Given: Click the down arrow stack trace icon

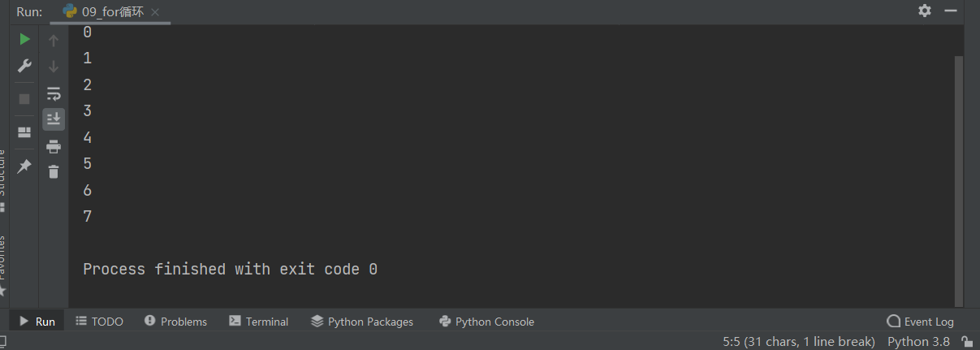Looking at the screenshot, I should pyautogui.click(x=54, y=67).
